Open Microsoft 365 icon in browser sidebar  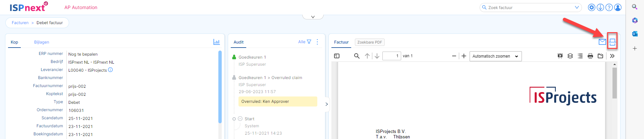click(x=635, y=20)
